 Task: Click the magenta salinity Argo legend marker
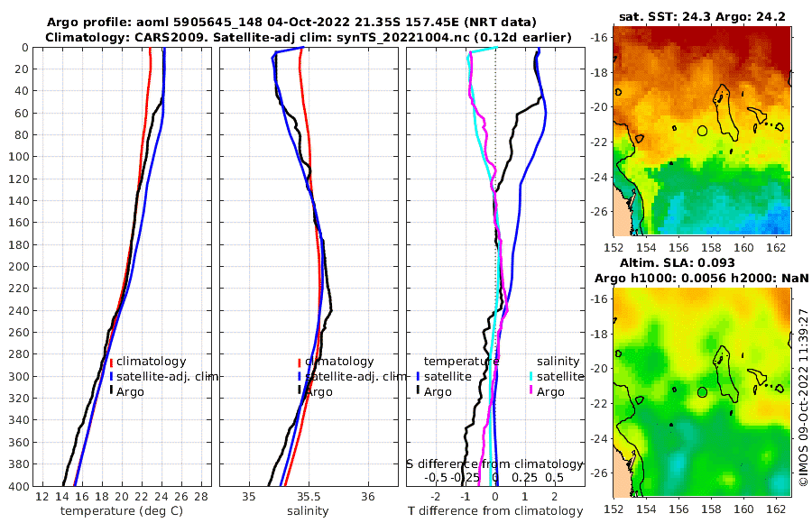tap(531, 391)
